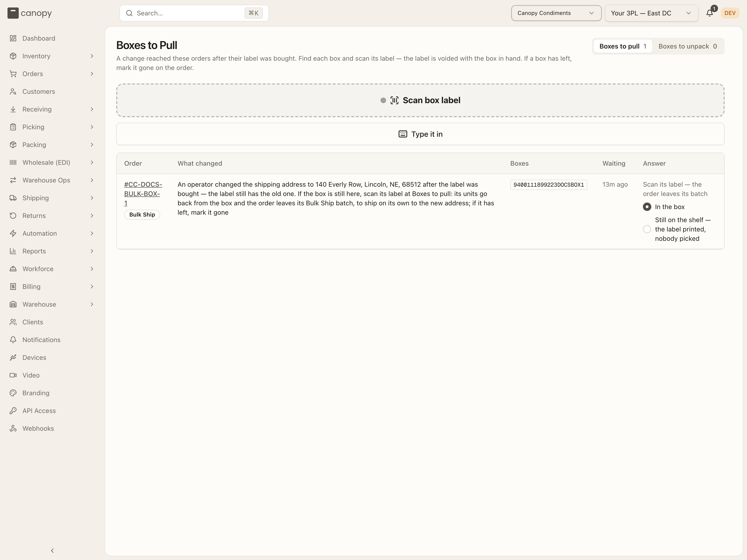Click the Devices plug icon

click(x=13, y=357)
